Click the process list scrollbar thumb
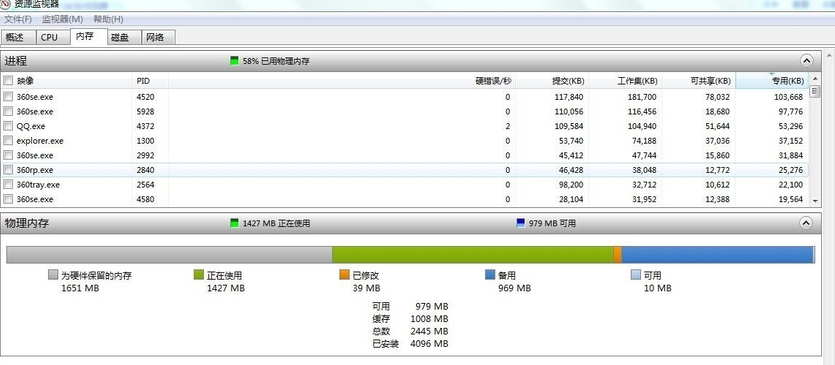The image size is (835, 365). [x=814, y=91]
